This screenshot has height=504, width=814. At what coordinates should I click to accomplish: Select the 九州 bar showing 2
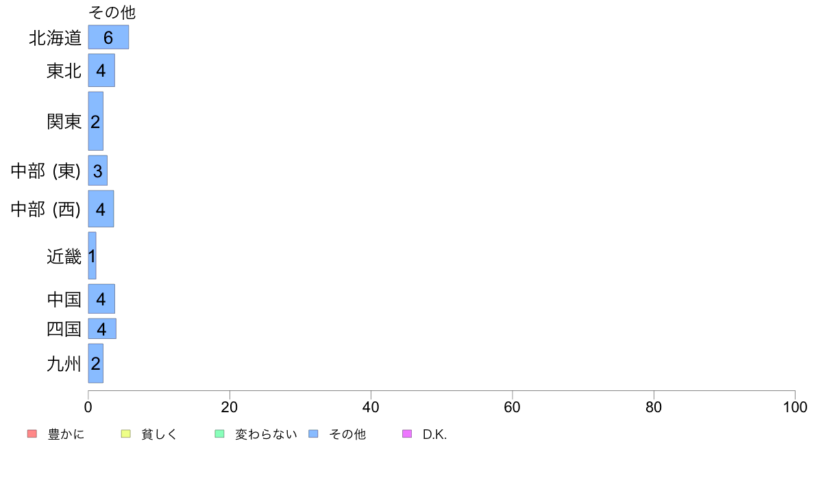pos(95,364)
